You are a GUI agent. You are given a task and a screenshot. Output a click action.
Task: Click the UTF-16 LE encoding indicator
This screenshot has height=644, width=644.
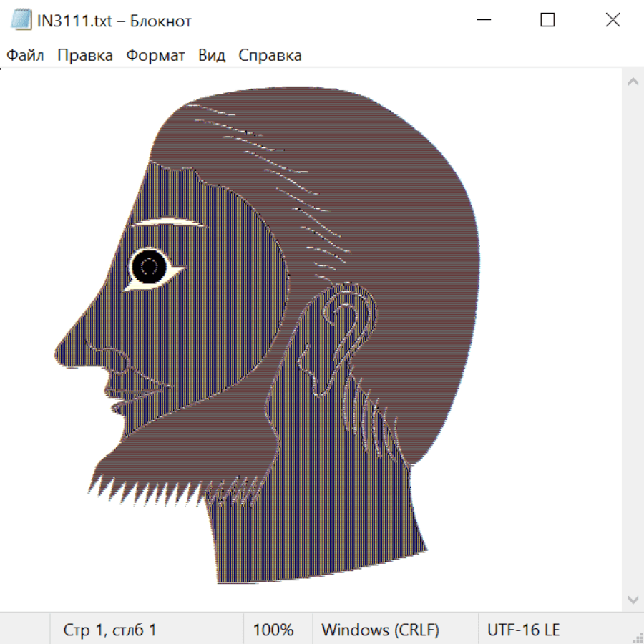pos(523,630)
